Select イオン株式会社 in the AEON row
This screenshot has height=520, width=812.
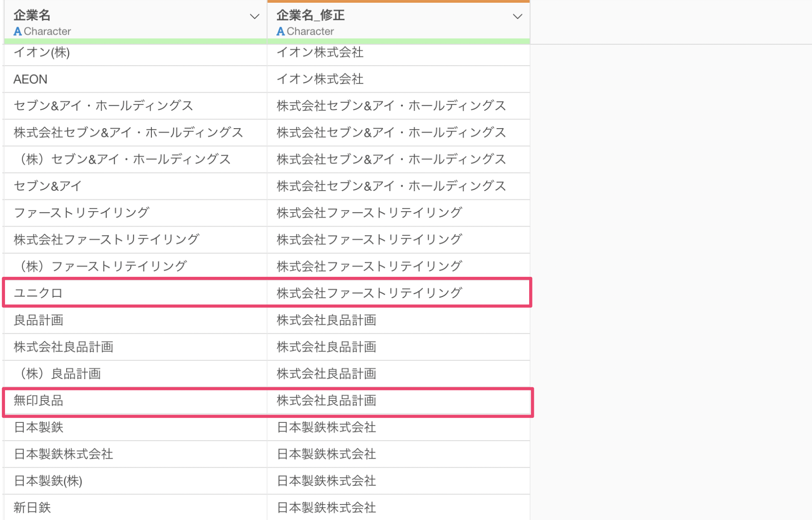click(x=320, y=79)
